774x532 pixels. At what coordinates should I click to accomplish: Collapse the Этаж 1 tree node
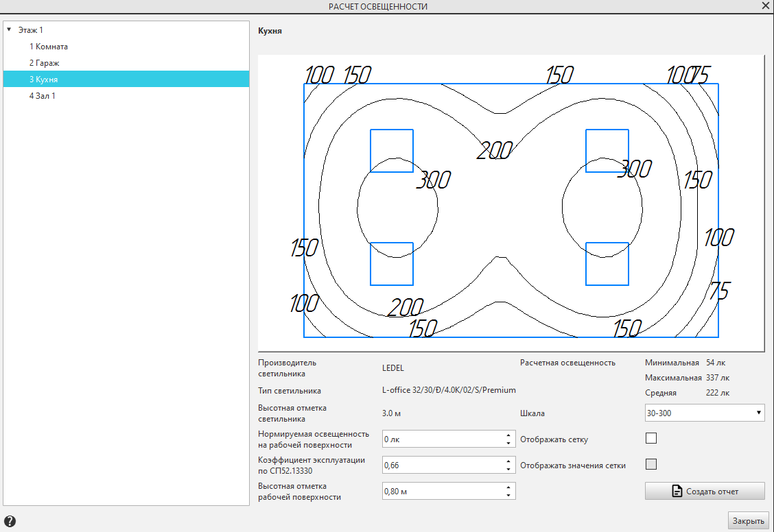9,29
